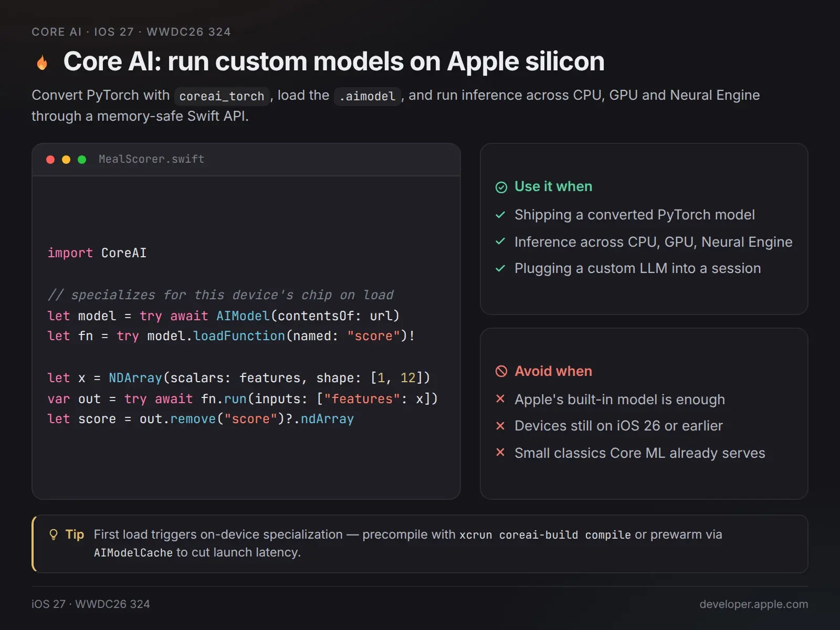Click the main title Core AI: run custom models
This screenshot has width=840, height=630.
(334, 61)
